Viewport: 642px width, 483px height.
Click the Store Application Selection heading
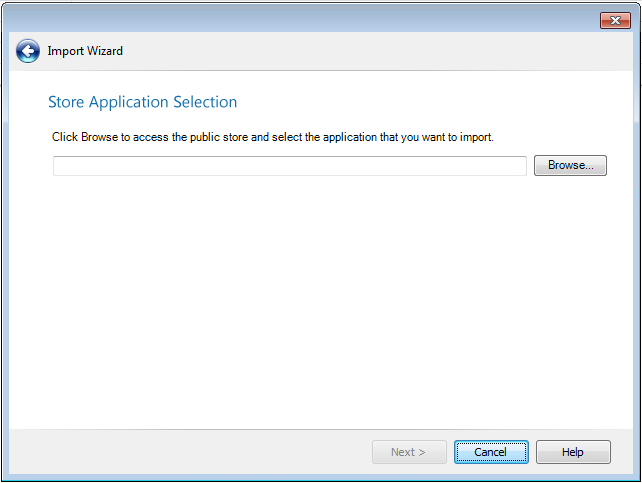[x=142, y=102]
